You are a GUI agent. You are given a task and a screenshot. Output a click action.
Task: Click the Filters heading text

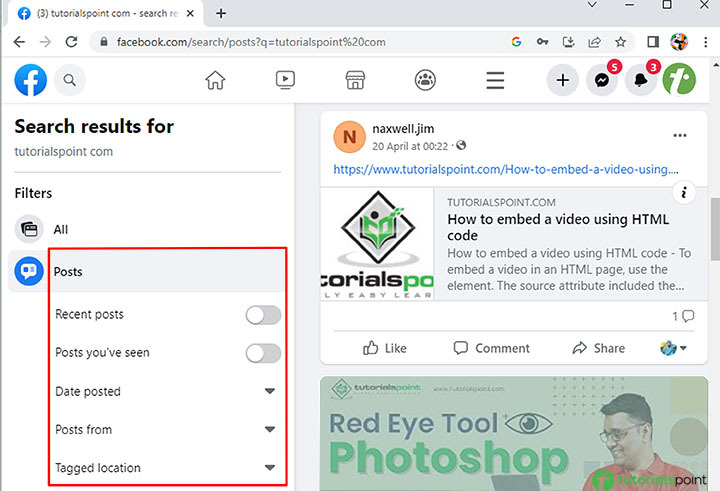[x=33, y=193]
